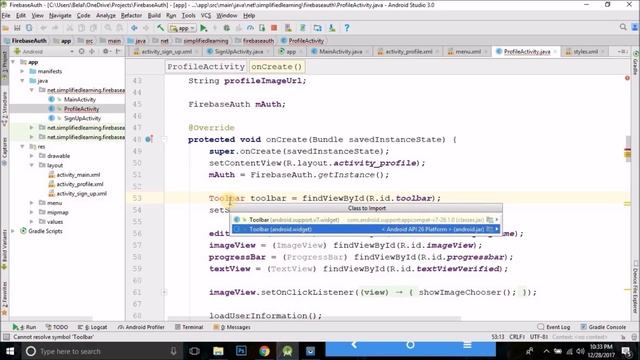Screen dimensions: 640x360
Task: Open File Explorer from the taskbar
Action: coord(218,351)
